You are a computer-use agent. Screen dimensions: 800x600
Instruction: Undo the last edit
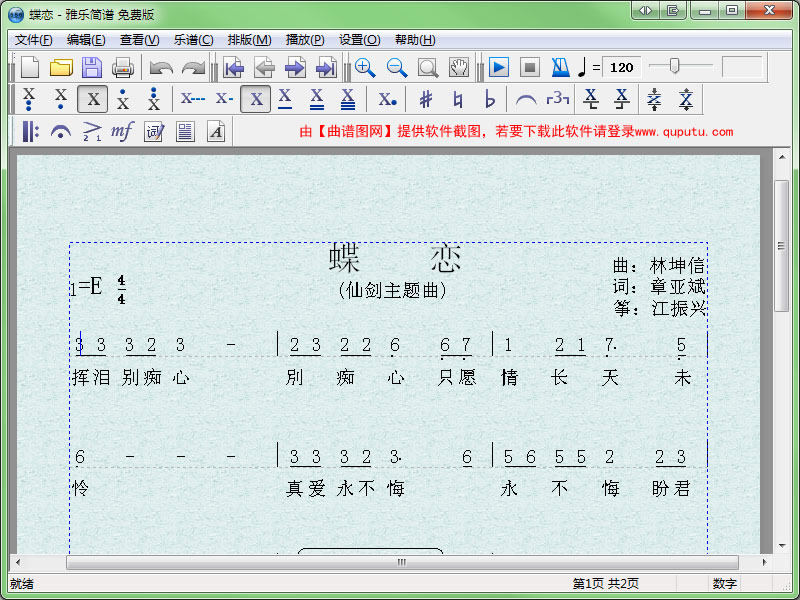click(161, 67)
